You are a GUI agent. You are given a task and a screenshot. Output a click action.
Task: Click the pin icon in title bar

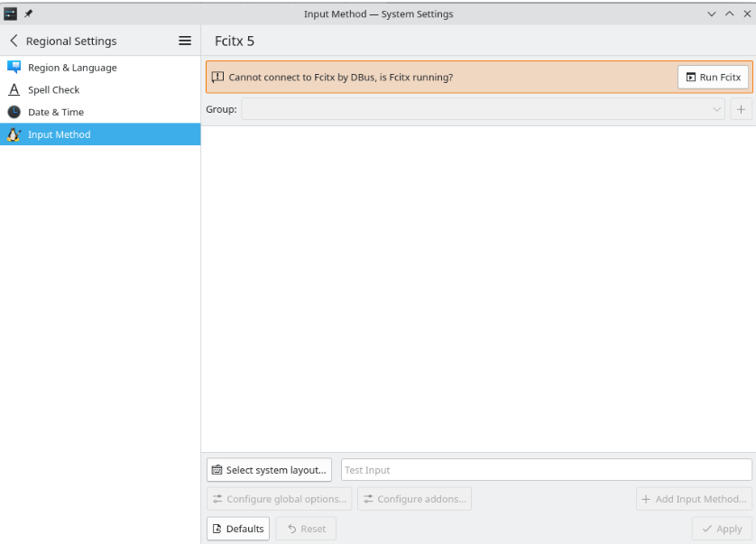pyautogui.click(x=29, y=14)
